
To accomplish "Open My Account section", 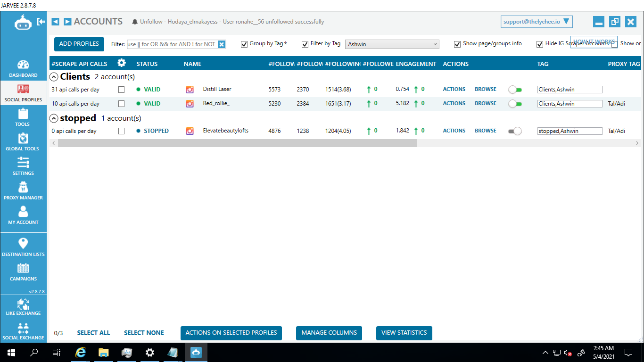I will click(x=23, y=216).
